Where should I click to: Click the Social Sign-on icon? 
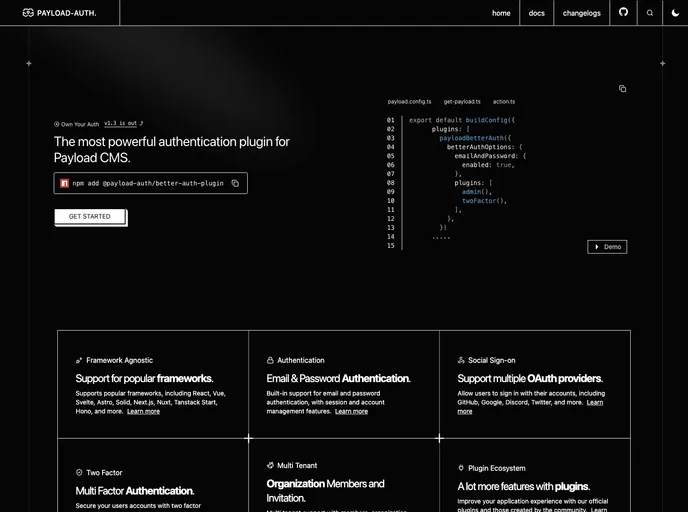461,360
